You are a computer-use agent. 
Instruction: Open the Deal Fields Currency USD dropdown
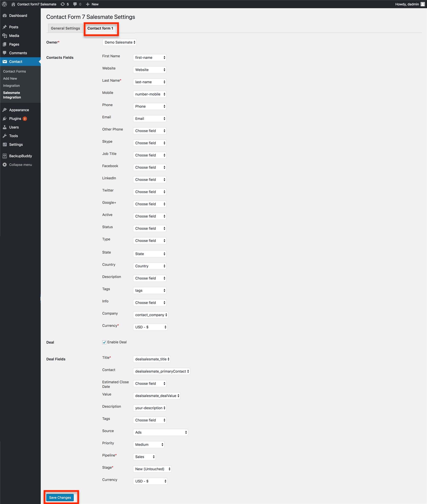[x=150, y=481]
